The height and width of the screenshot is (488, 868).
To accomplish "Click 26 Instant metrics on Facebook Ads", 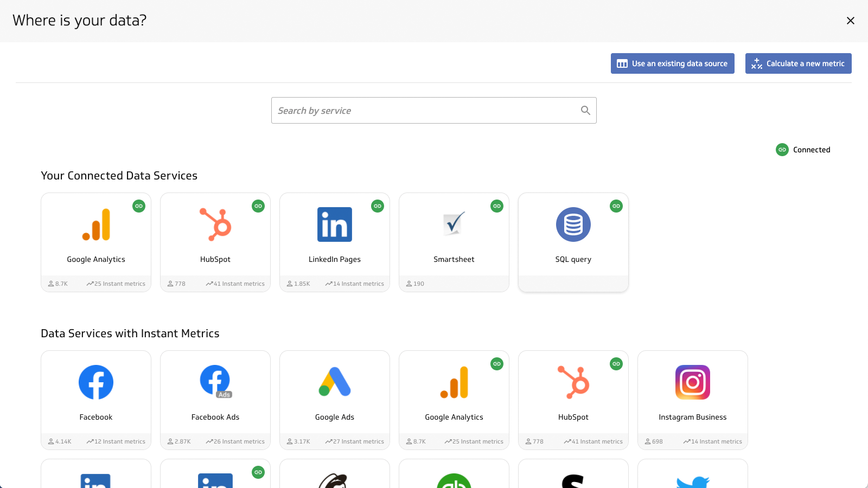I will coord(235,441).
